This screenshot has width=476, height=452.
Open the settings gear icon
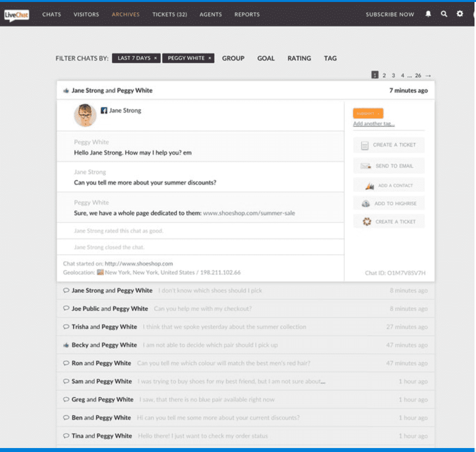[460, 14]
